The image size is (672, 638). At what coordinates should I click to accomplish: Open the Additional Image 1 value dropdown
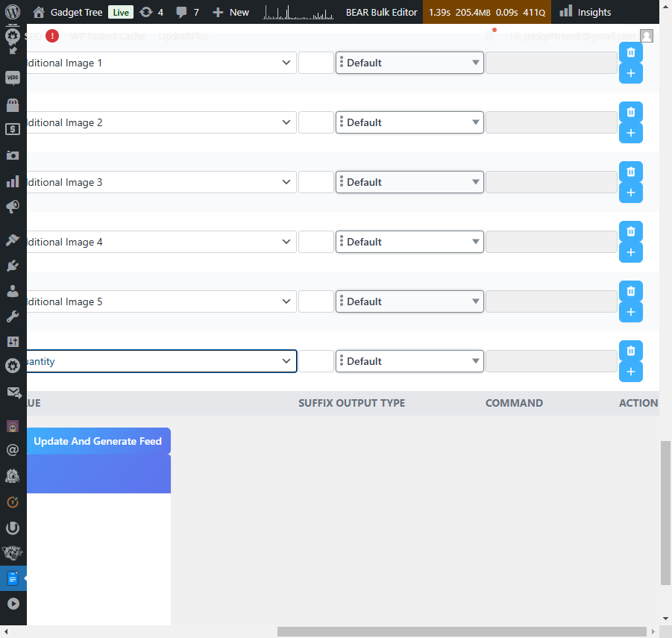[x=162, y=63]
